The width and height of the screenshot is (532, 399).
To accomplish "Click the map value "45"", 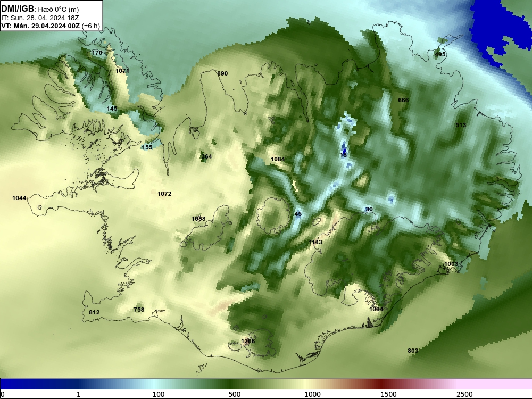I will pos(298,214).
